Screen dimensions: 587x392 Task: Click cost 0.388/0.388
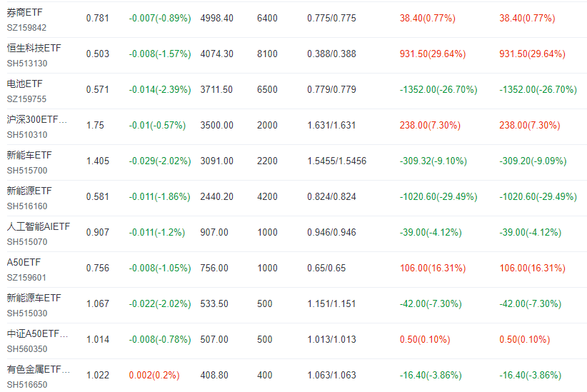tap(331, 54)
